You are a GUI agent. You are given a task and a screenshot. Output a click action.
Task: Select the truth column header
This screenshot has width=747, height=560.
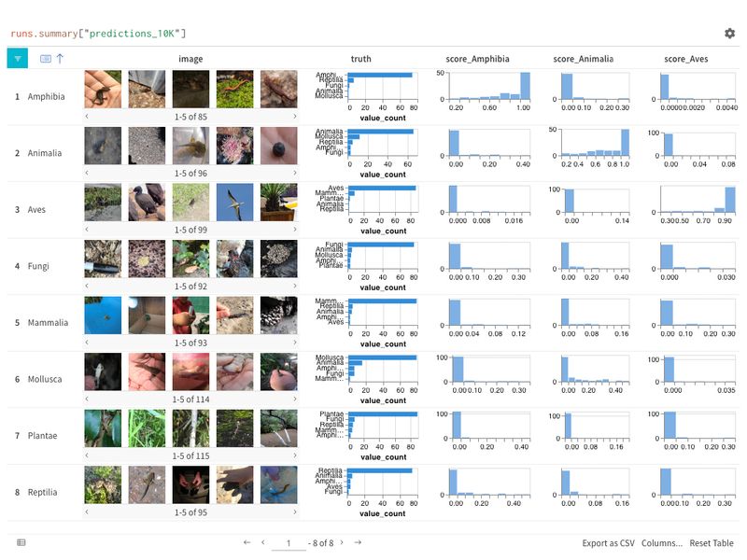(x=360, y=58)
